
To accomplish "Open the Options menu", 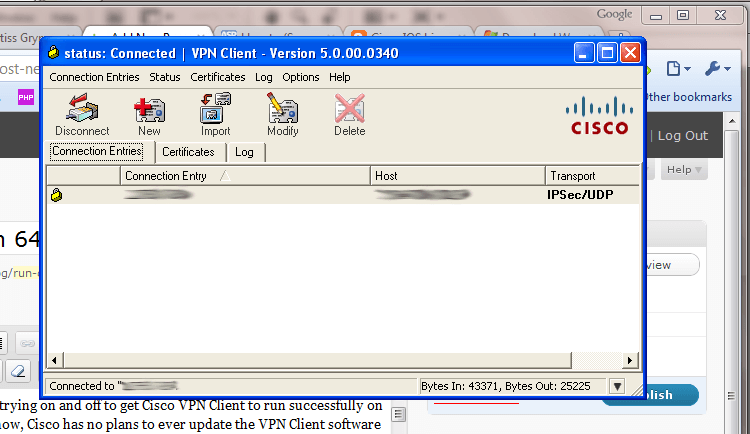I will tap(300, 77).
